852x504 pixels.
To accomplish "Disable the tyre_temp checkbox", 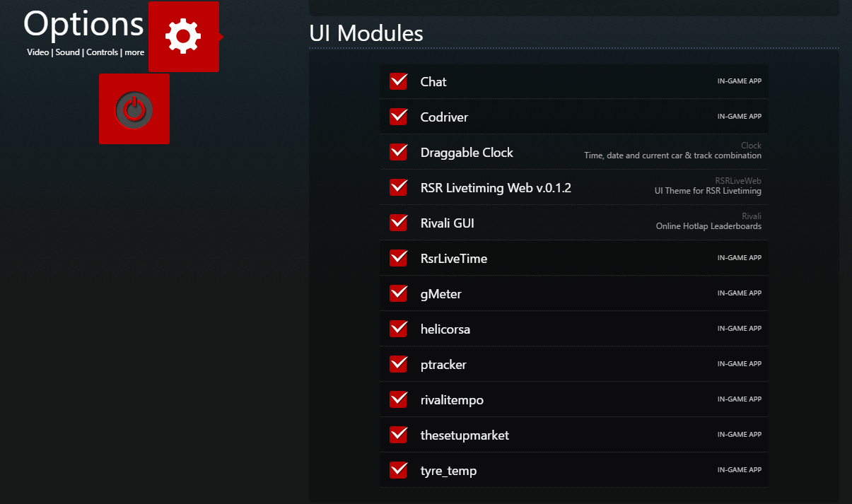I will tap(399, 471).
